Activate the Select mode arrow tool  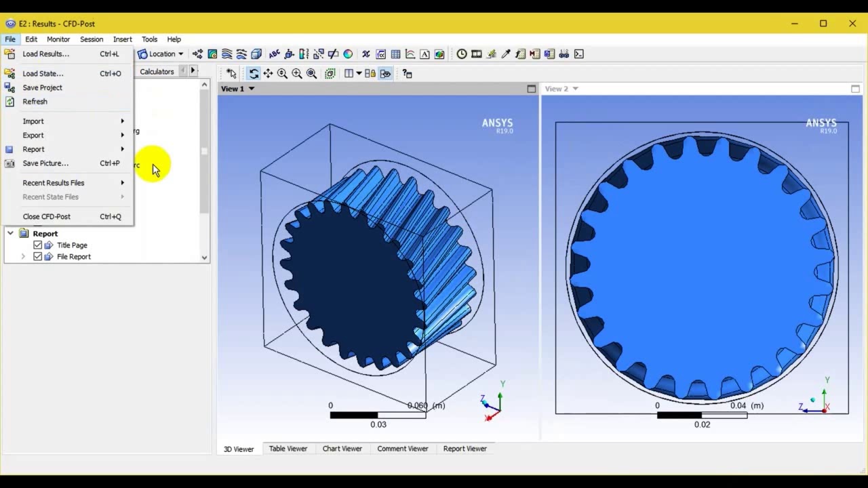pyautogui.click(x=231, y=73)
